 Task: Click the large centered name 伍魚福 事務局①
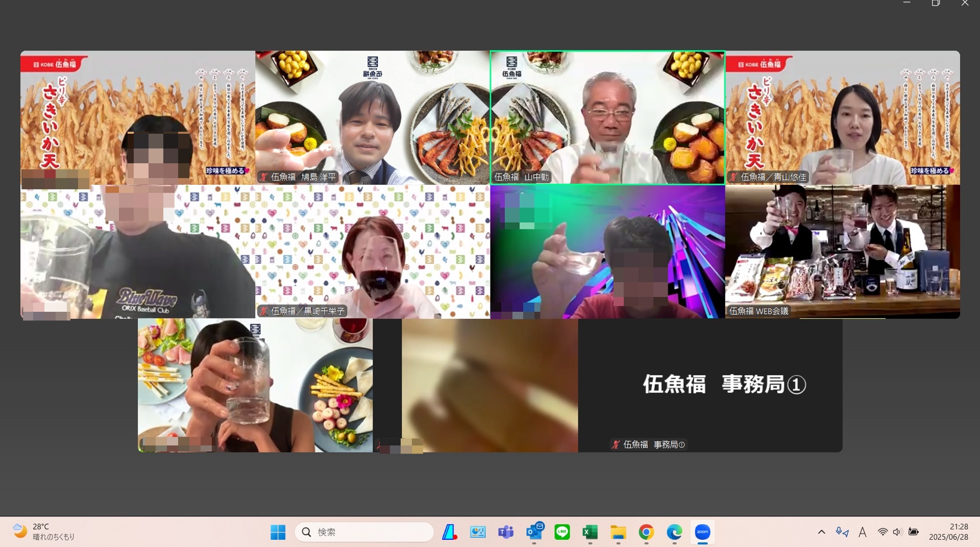tap(724, 384)
